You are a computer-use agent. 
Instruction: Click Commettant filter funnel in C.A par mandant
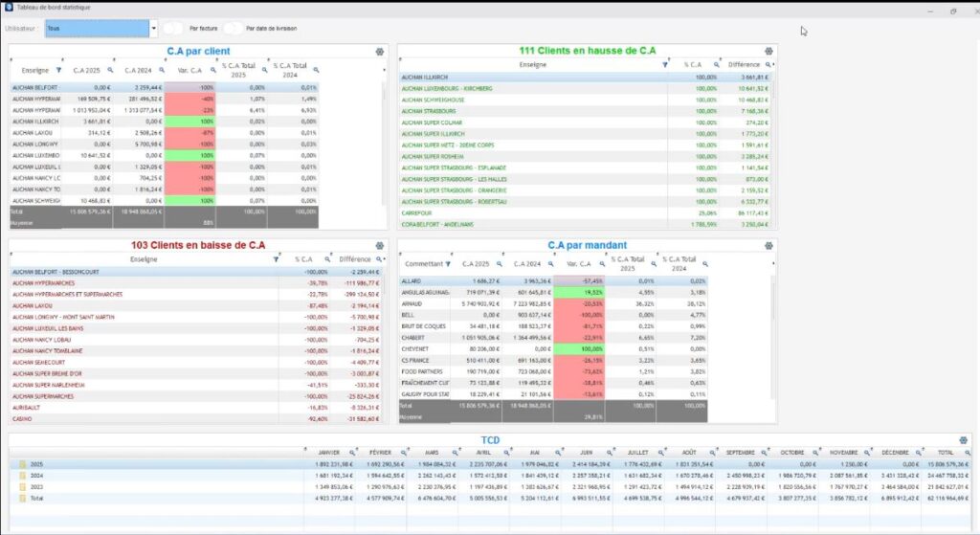448,264
